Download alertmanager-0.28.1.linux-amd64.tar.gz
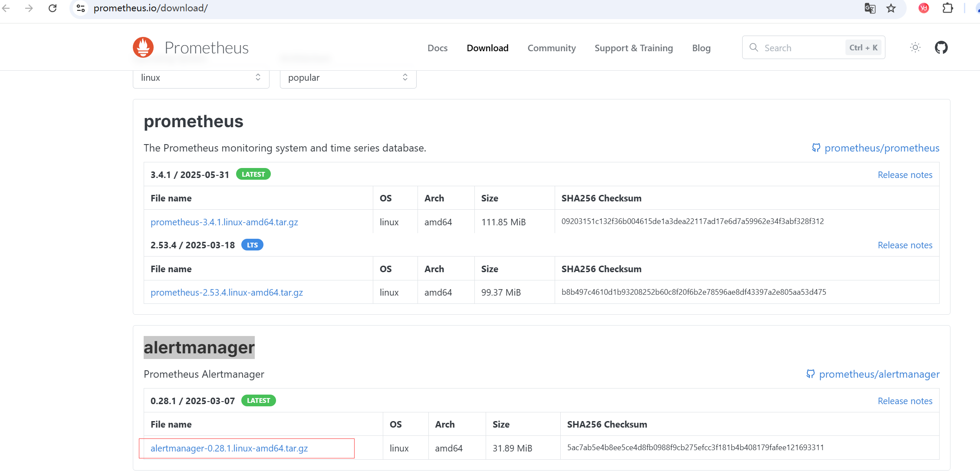Screen dimensions: 980x471 tap(229, 448)
